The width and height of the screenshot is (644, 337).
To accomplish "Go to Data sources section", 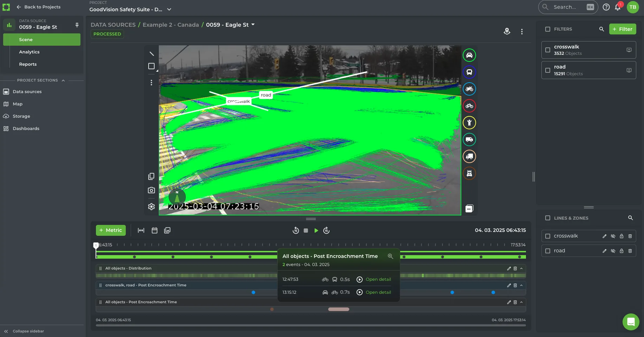I will click(x=27, y=92).
